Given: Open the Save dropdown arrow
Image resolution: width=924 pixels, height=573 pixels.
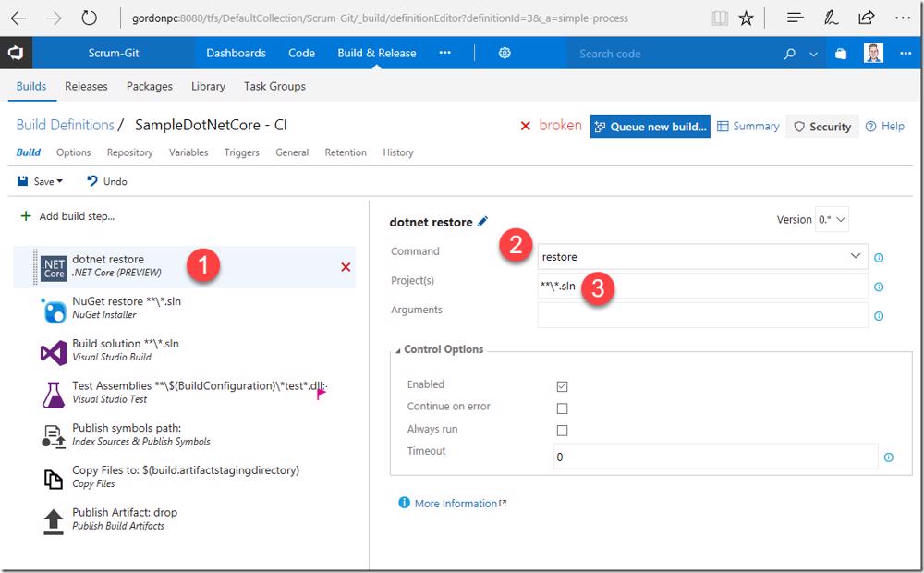Looking at the screenshot, I should coord(59,181).
